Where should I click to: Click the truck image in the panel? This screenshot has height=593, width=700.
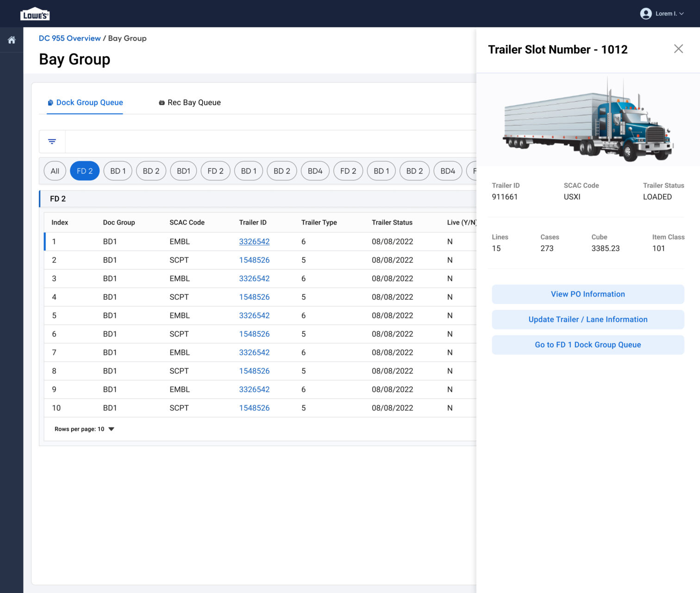[x=587, y=120]
